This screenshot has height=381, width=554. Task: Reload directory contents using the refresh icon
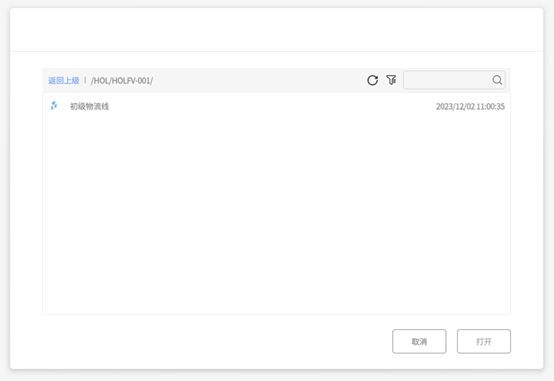click(372, 80)
